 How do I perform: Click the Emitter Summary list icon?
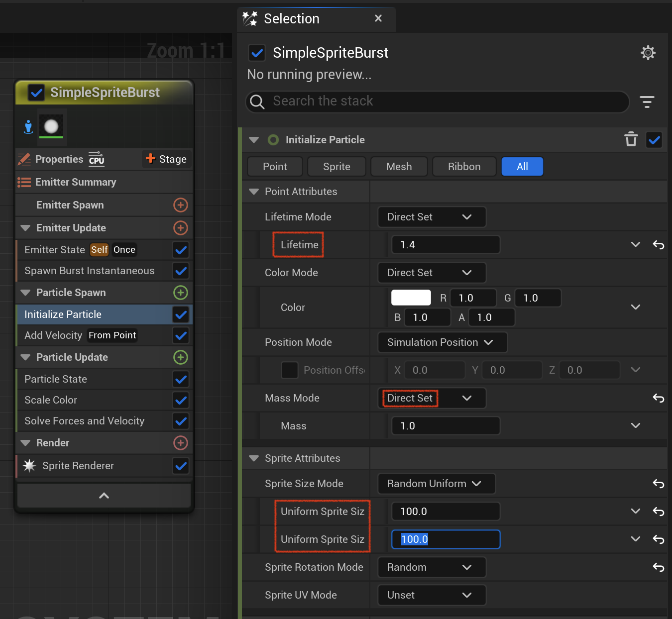[x=24, y=182]
